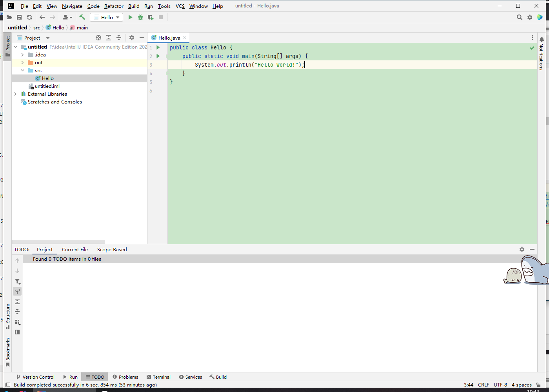Close the Hello.java editor tab
This screenshot has height=392, width=549.
185,38
